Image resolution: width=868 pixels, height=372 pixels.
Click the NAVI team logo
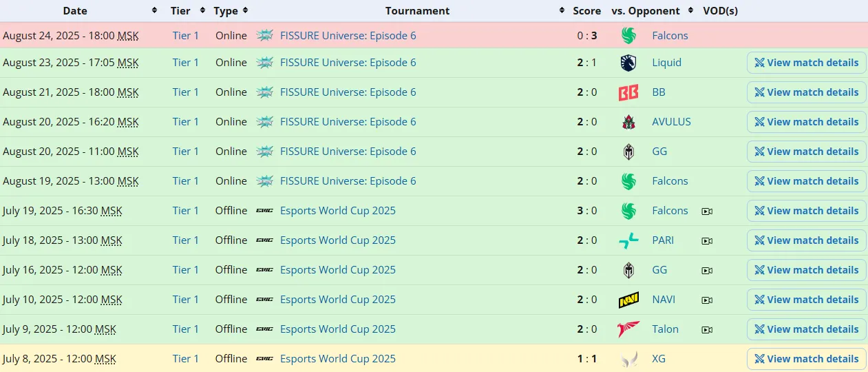(628, 300)
